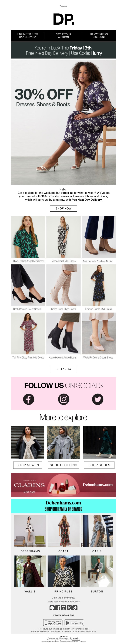Image resolution: width=127 pixels, height=644 pixels.
Task: Open the Black Zebra Angel Midi Dress image
Action: [28, 237]
